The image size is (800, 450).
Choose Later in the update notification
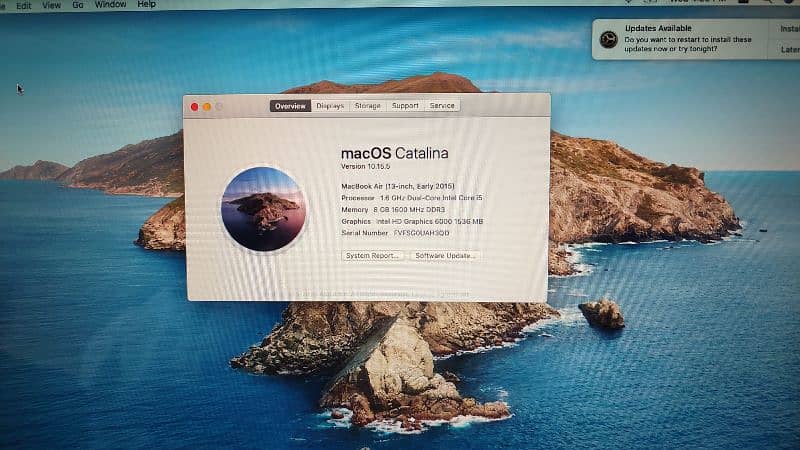click(x=789, y=49)
